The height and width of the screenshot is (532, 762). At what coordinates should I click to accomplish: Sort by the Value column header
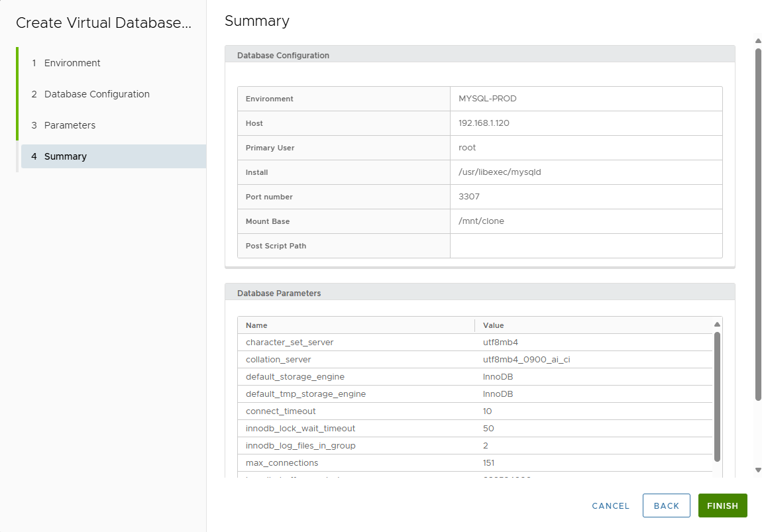click(x=494, y=325)
